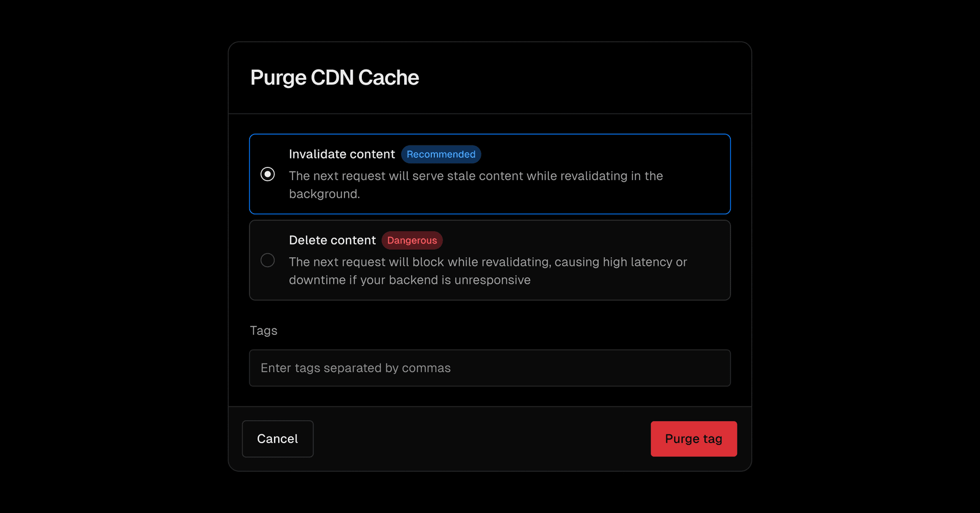Click the word "Cache" in dialog title

pyautogui.click(x=388, y=78)
